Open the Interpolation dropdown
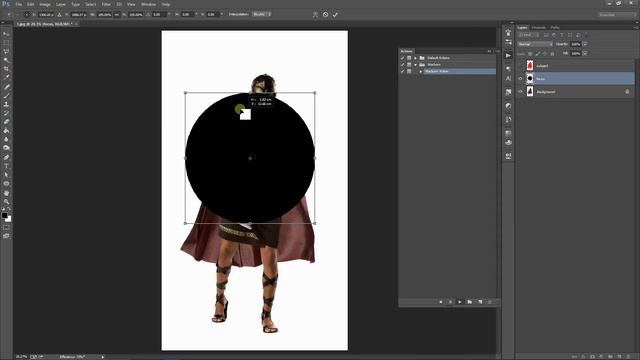Viewport: 640px width, 360px height. tap(262, 14)
